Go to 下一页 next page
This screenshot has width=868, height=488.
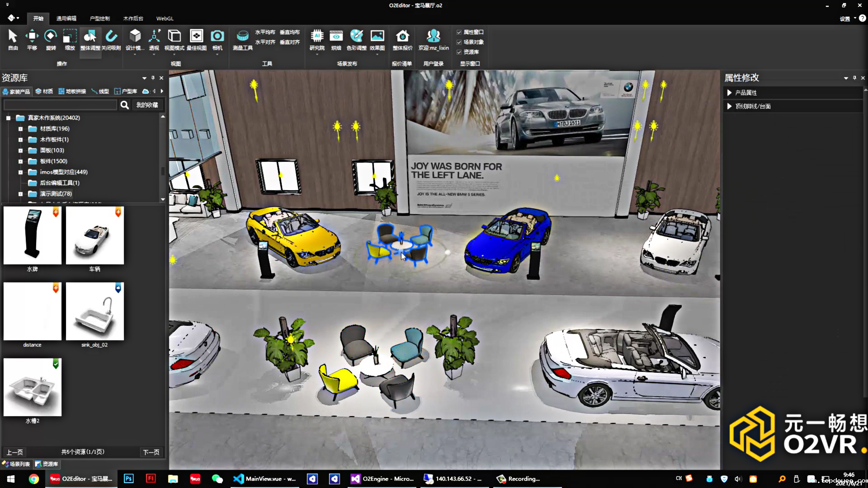click(151, 452)
